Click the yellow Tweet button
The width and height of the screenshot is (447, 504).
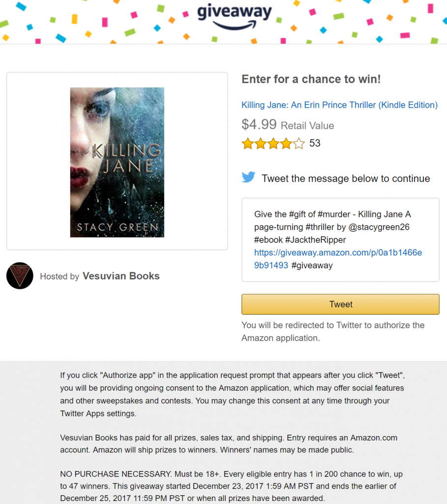(340, 304)
